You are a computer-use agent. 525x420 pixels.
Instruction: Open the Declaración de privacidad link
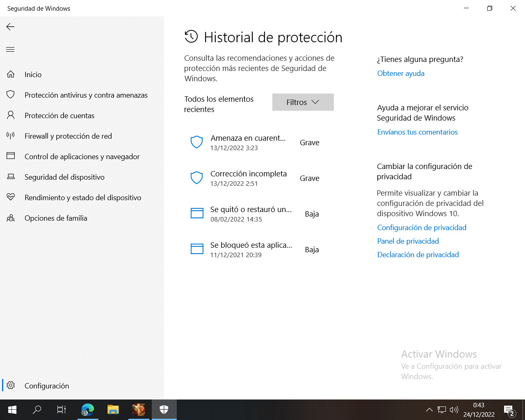tap(418, 255)
